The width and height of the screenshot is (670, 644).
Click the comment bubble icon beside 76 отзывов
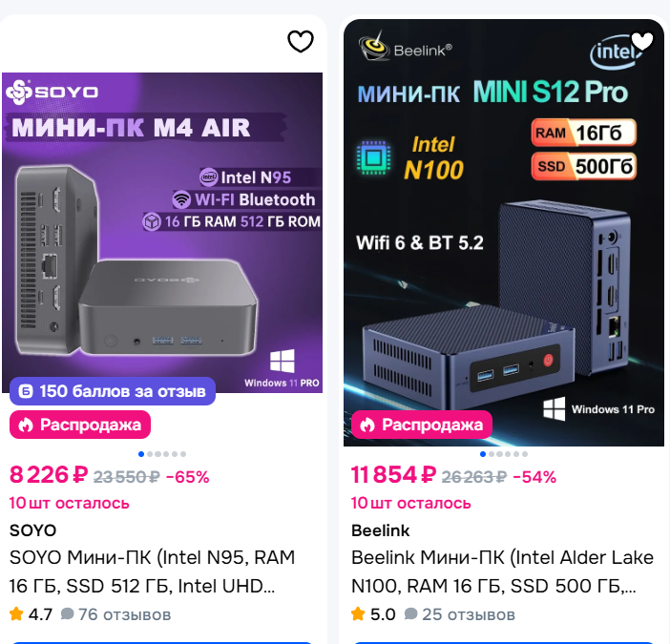click(67, 614)
